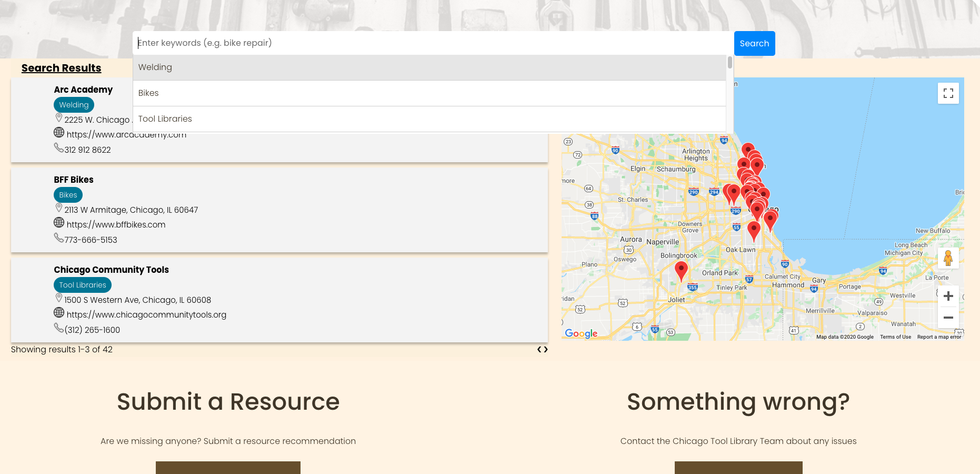
Task: Click Chicago Community Tools location pin icon
Action: pyautogui.click(x=59, y=298)
